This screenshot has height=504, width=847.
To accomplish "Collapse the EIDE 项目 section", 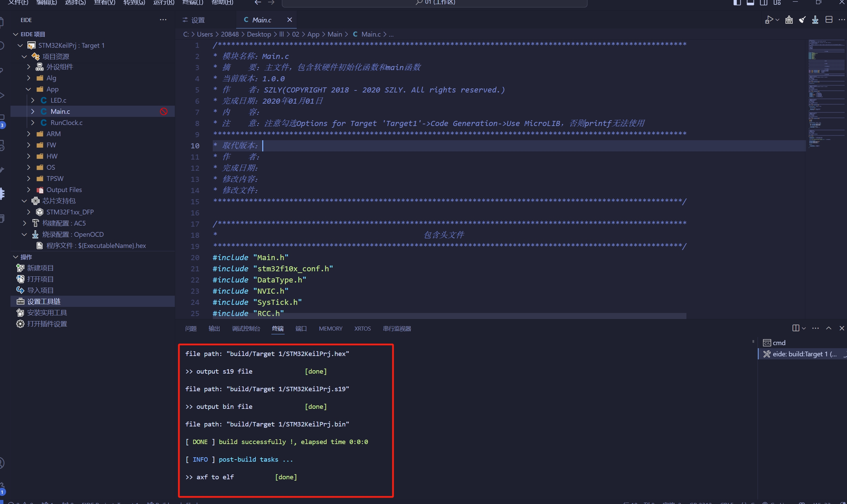I will tap(16, 34).
